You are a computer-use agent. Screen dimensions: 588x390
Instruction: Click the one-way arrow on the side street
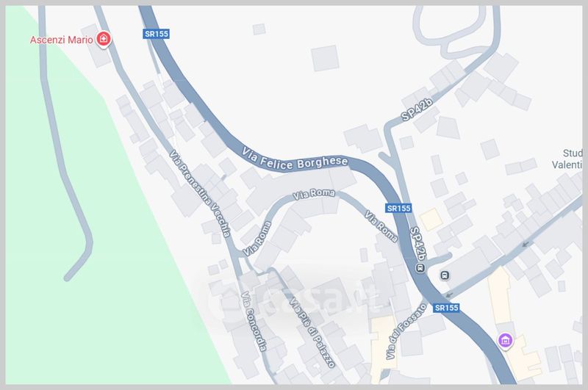coord(526,245)
